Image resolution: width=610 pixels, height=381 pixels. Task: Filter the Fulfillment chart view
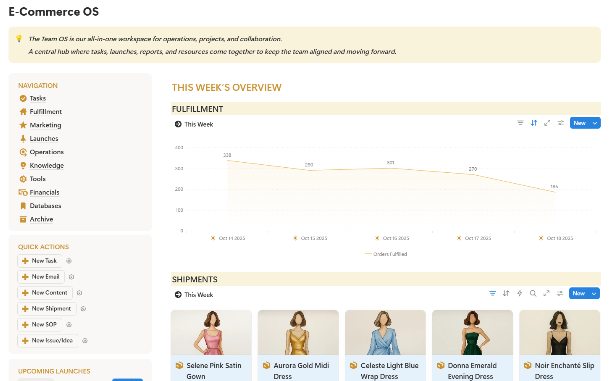pyautogui.click(x=520, y=123)
